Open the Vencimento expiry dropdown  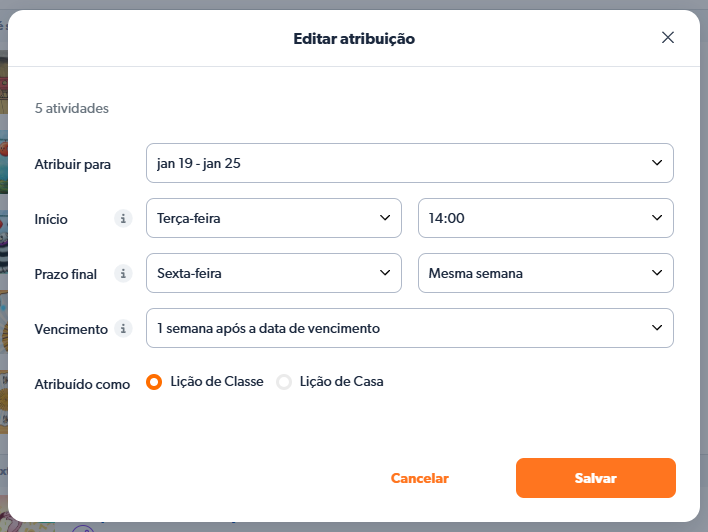[x=409, y=328]
